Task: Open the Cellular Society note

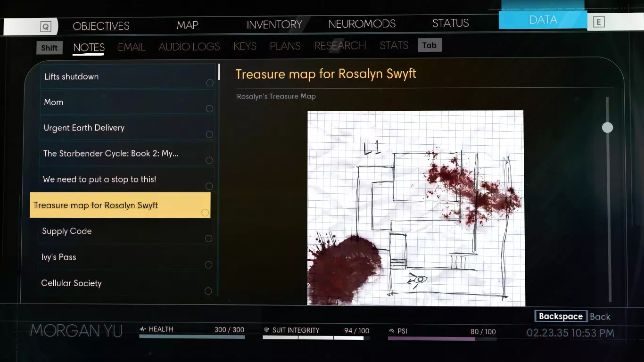Action: (125, 283)
